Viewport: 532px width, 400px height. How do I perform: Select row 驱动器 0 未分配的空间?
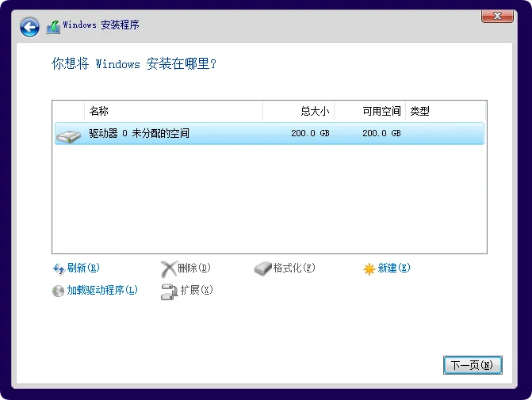pos(270,133)
